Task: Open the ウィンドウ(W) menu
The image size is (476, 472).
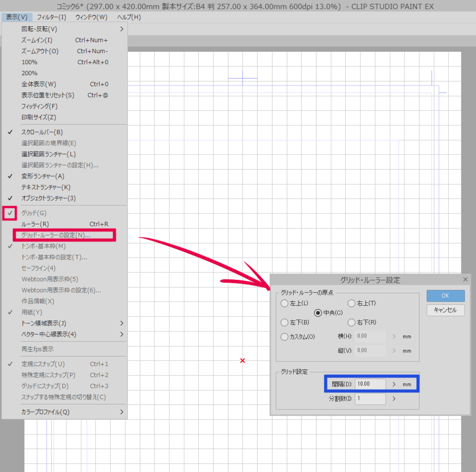Action: [91, 17]
